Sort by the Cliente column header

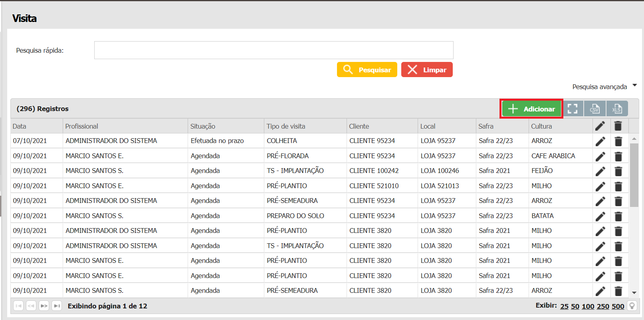[x=382, y=126]
